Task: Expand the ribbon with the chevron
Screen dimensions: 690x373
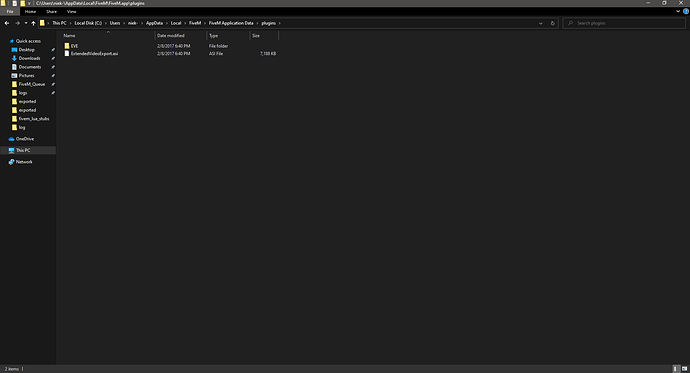Action: [x=678, y=11]
